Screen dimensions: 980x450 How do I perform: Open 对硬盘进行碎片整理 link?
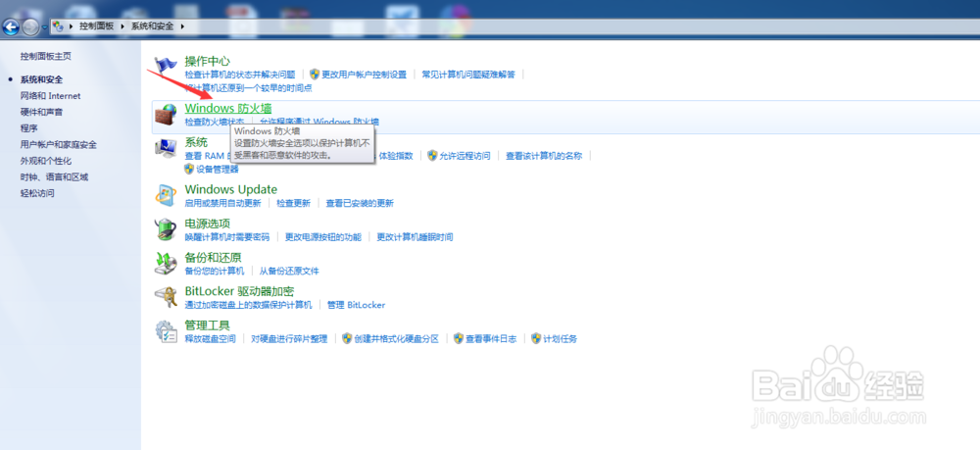tap(289, 339)
